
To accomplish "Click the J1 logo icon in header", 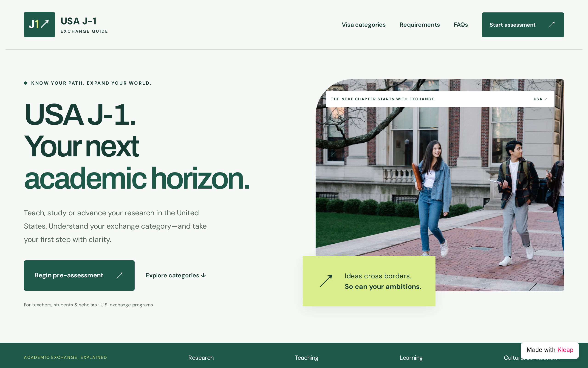I will coord(39,25).
